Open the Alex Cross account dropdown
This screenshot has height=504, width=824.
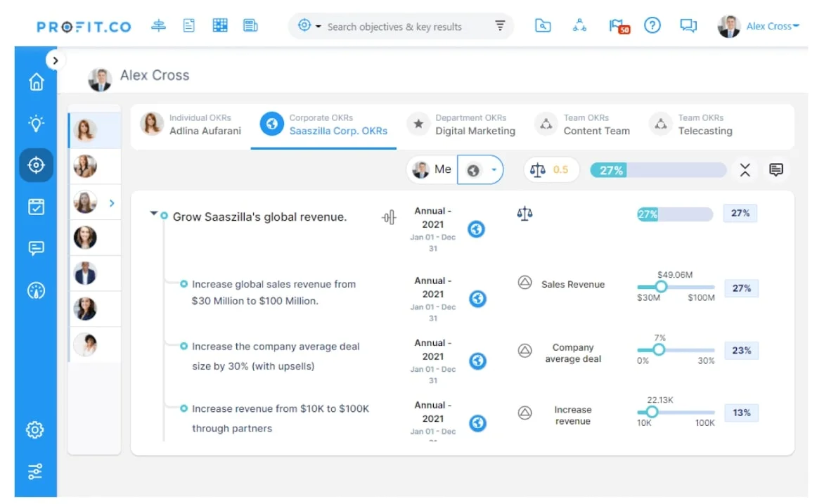(771, 25)
